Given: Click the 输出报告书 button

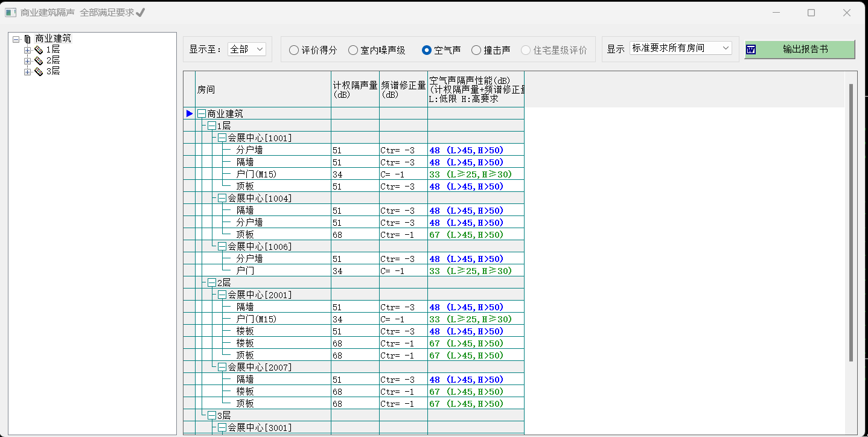Looking at the screenshot, I should (x=799, y=49).
